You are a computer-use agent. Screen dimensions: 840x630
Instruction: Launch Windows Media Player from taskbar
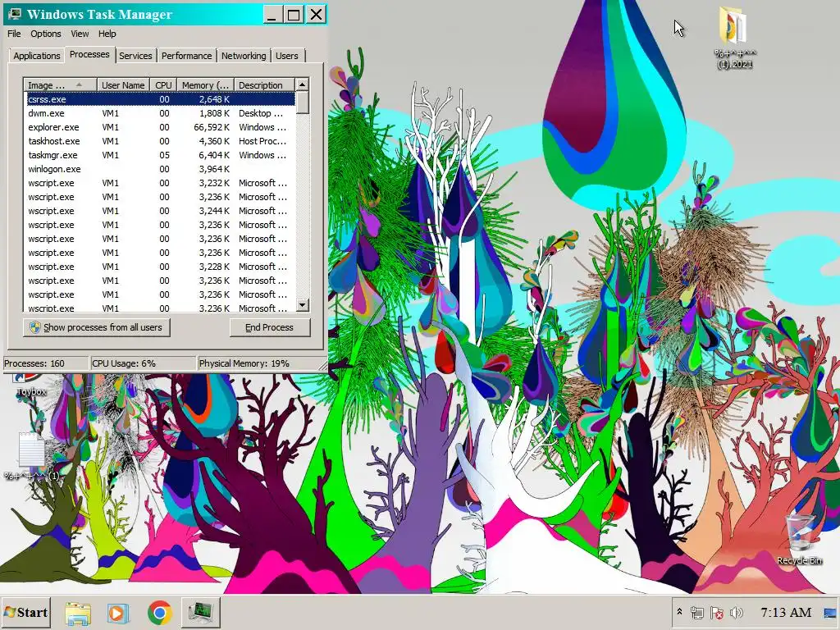118,613
